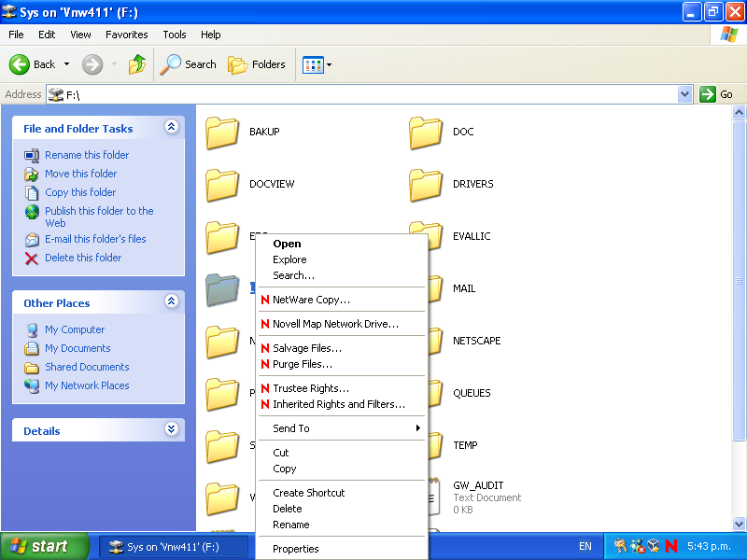Open the address bar dropdown
The image size is (747, 560).
tap(685, 94)
